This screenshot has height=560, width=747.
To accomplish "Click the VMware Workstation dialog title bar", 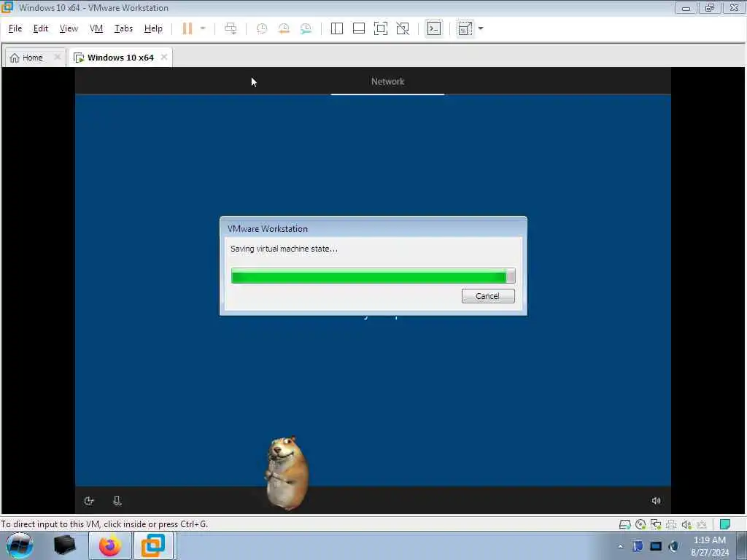I will click(x=373, y=228).
